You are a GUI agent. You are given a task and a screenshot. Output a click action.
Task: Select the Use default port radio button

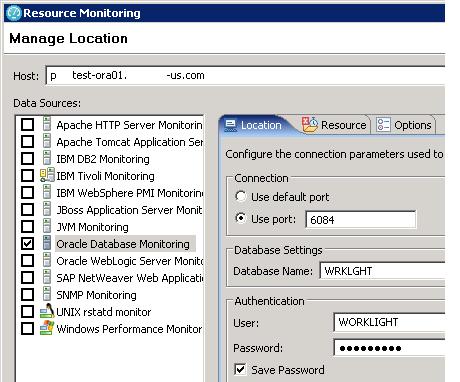(x=241, y=196)
